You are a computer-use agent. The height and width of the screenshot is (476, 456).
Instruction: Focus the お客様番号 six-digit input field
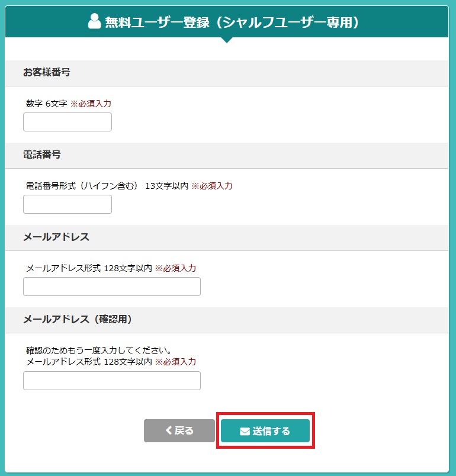pos(68,122)
